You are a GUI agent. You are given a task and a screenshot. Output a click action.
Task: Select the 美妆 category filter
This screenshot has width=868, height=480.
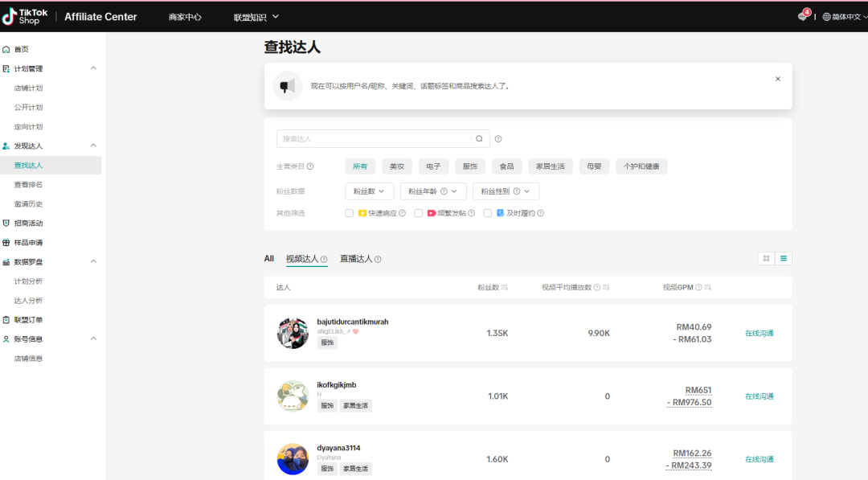point(397,166)
